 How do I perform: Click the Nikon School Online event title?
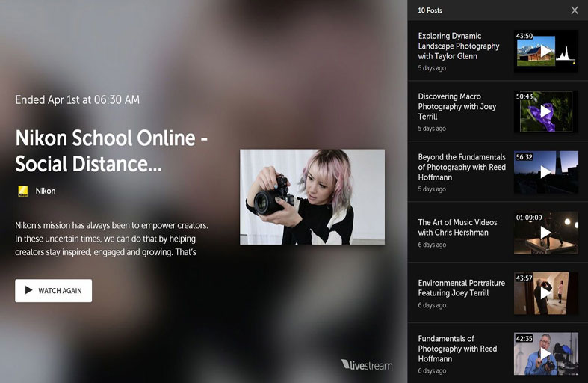(x=111, y=150)
